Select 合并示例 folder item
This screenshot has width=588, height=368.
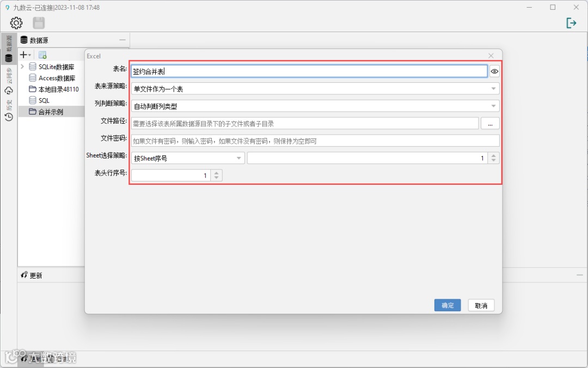51,112
